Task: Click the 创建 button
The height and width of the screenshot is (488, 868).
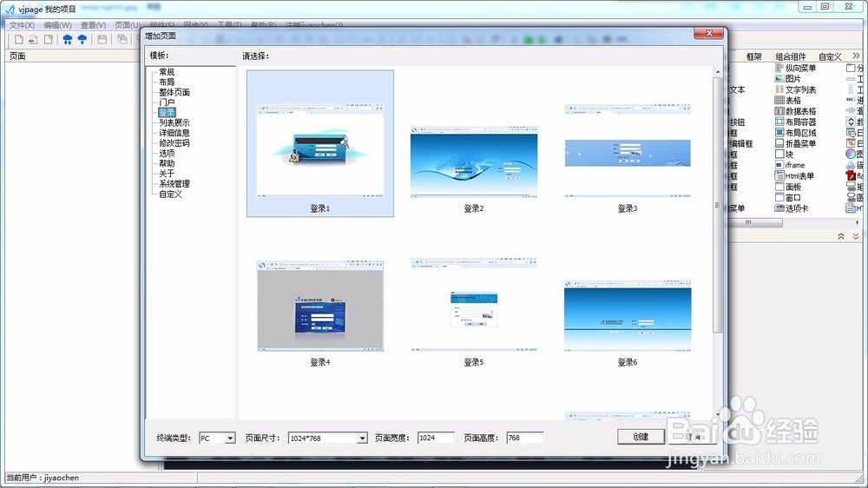Action: [x=641, y=437]
